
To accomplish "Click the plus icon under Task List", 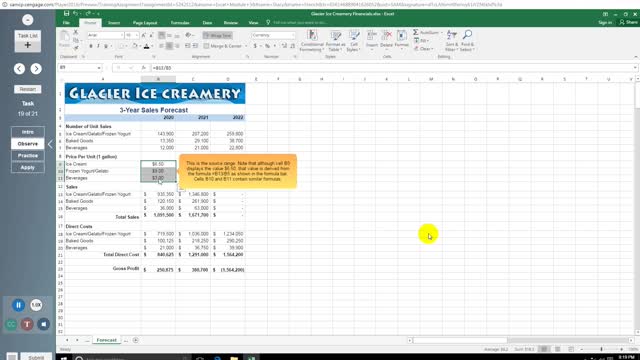I will (27, 45).
